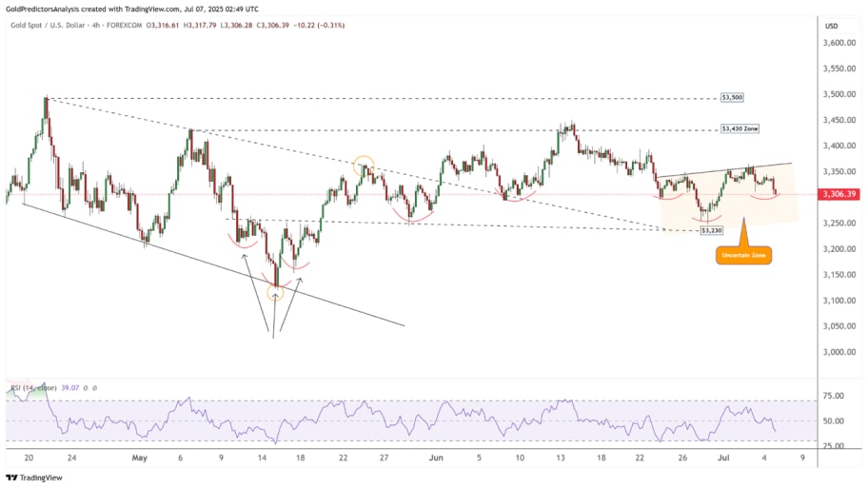Screen dimensions: 868x488
Task: Click the orange Uncertain Zone callout
Action: click(x=743, y=255)
